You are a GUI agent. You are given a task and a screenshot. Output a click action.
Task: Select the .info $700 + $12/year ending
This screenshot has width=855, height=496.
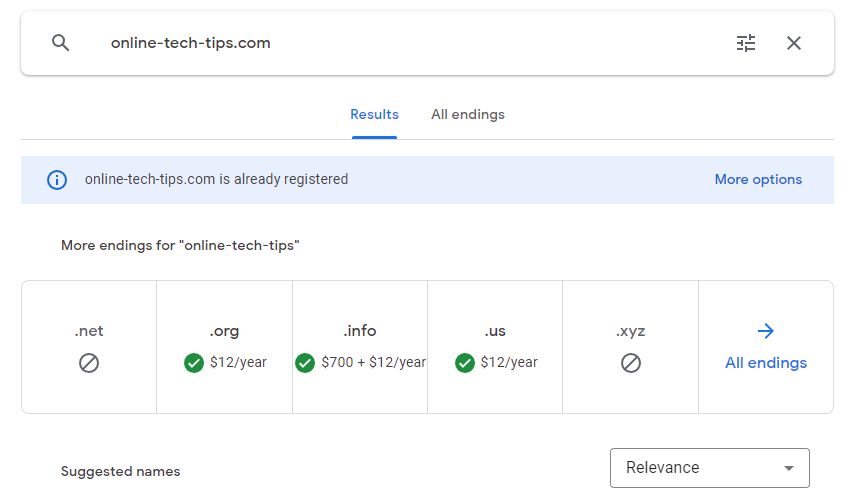tap(360, 346)
